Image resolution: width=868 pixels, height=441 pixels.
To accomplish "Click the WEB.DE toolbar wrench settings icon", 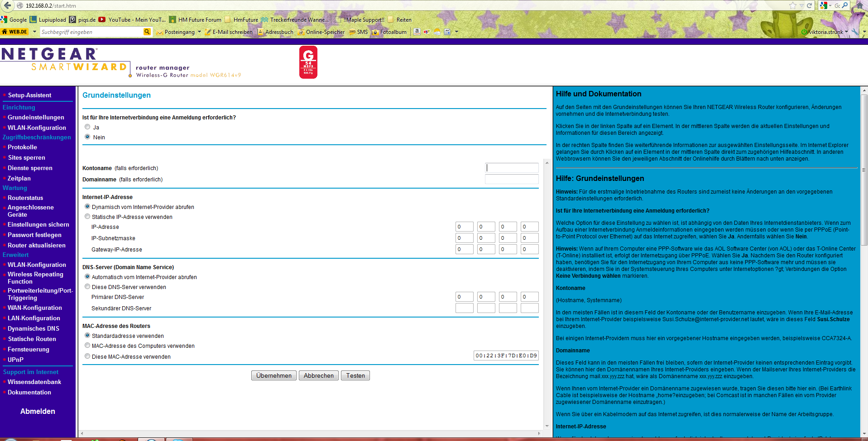I will [x=855, y=32].
